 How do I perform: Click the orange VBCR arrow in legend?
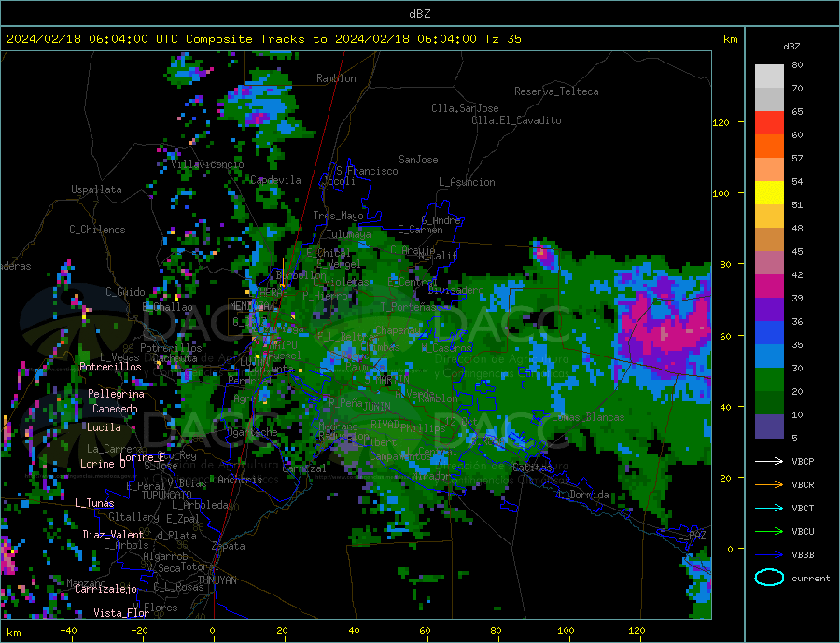(769, 485)
